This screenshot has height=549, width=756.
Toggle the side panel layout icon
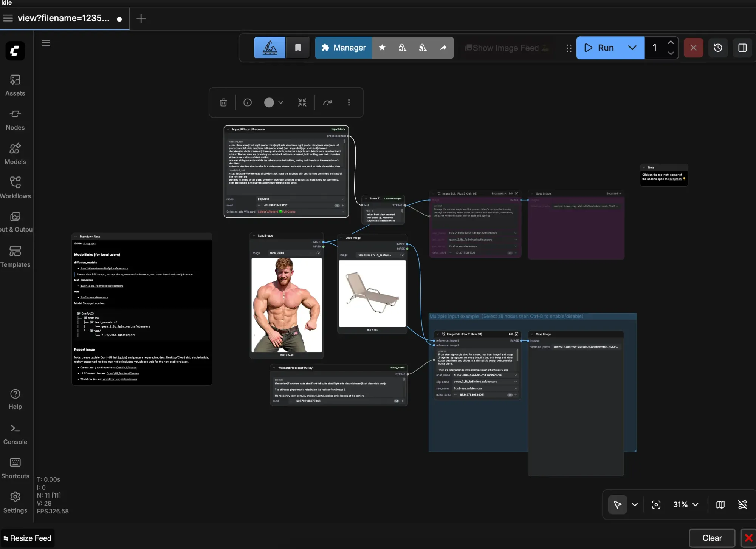pyautogui.click(x=742, y=48)
